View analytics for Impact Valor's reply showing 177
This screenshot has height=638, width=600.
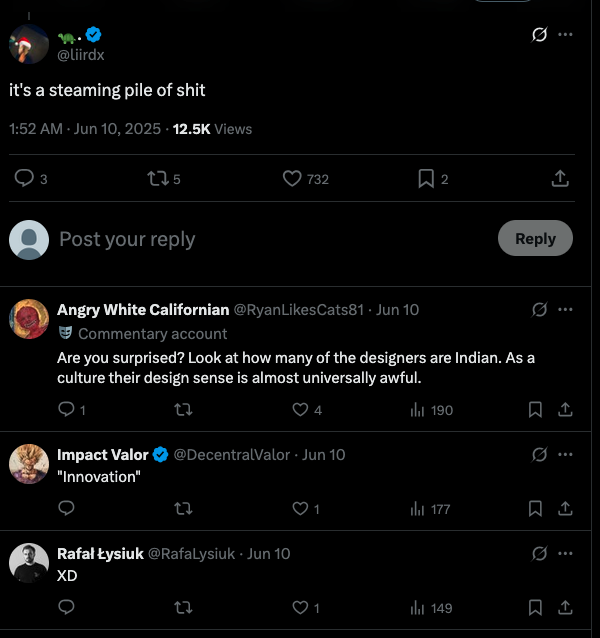pos(431,509)
